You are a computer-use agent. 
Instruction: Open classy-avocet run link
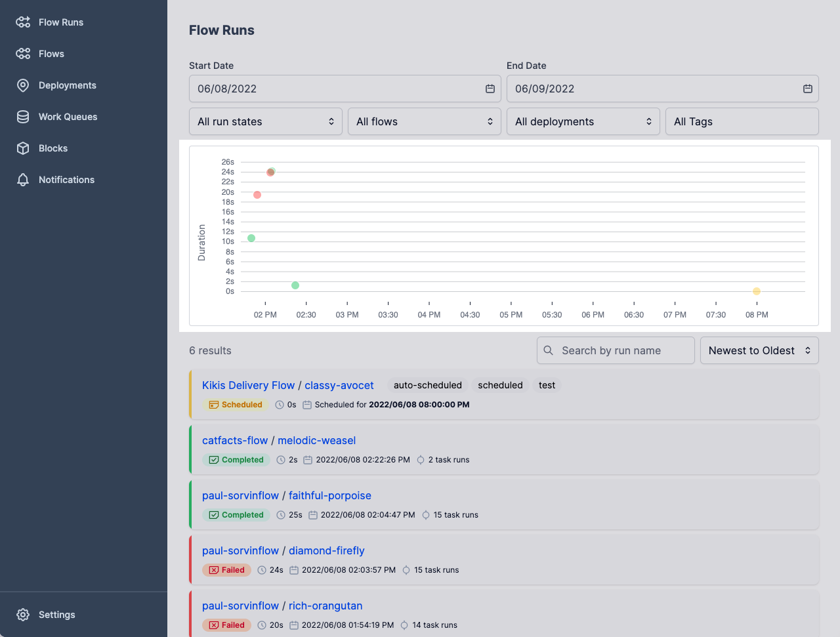point(339,385)
